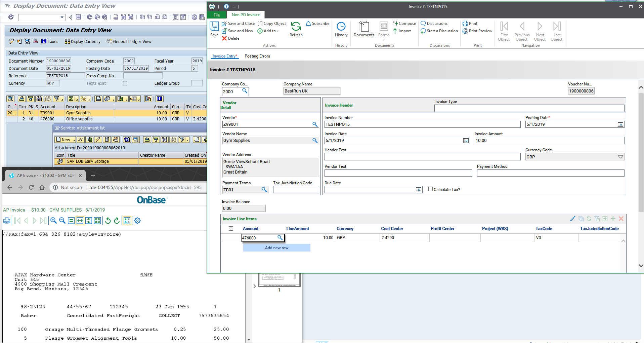Screen dimensions: 644x343
Task: Click rotate clockwise icon in OnBase viewer
Action: point(117,221)
